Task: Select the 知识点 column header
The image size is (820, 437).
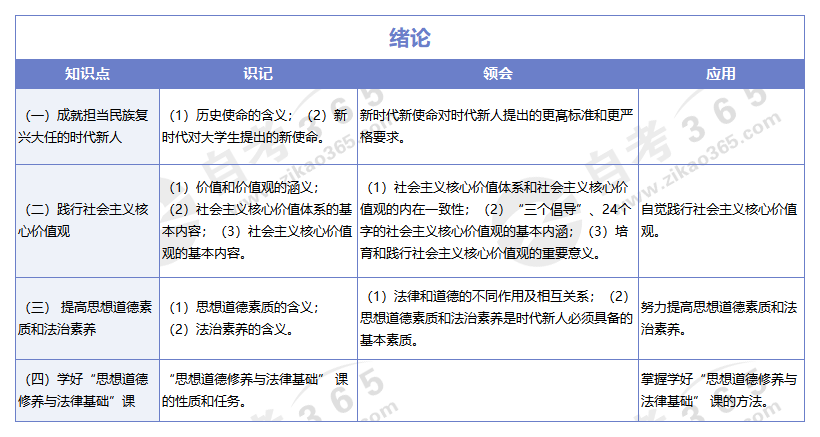Action: [87, 74]
